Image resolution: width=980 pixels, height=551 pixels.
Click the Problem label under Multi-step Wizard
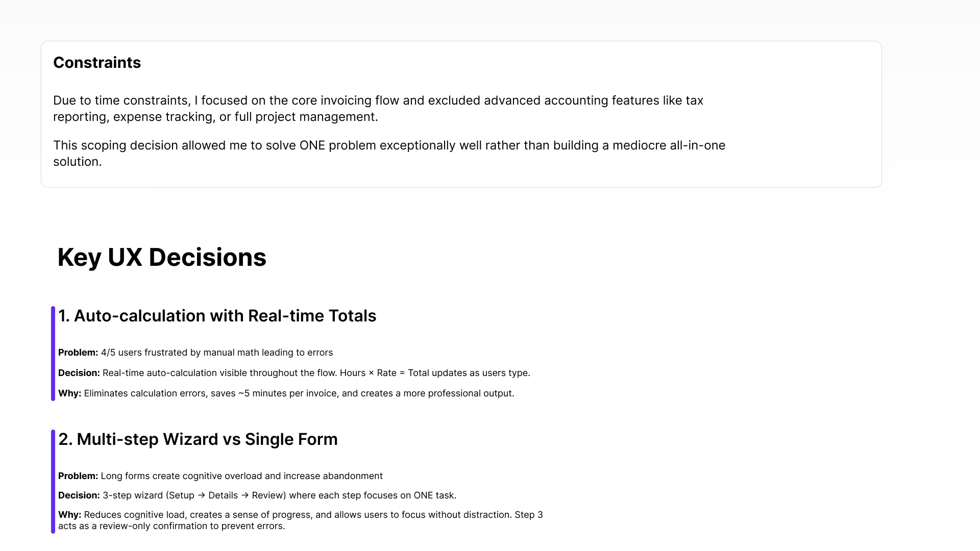pyautogui.click(x=78, y=476)
